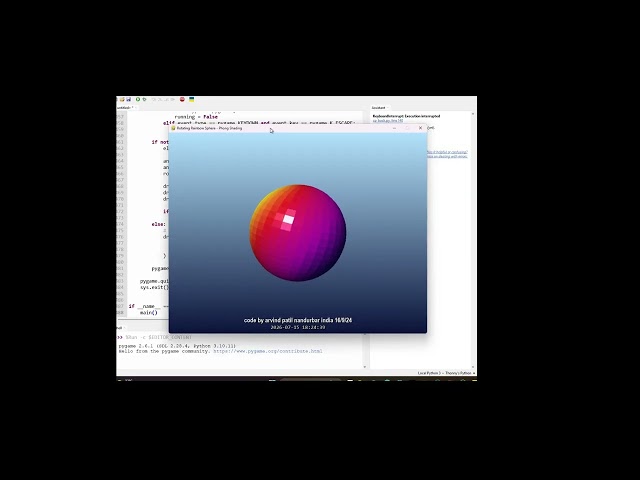Click the Save floppy disk icon
The image size is (640, 480).
pos(129,99)
